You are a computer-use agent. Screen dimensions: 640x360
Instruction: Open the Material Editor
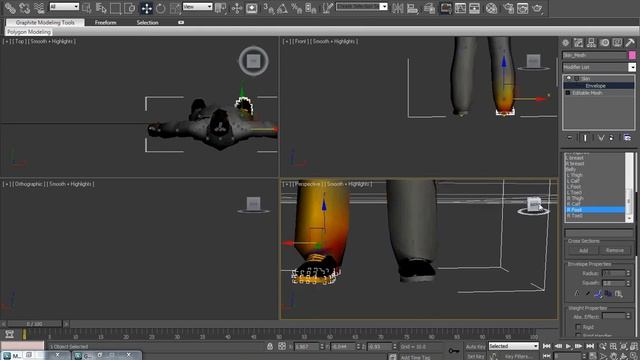coord(491,8)
